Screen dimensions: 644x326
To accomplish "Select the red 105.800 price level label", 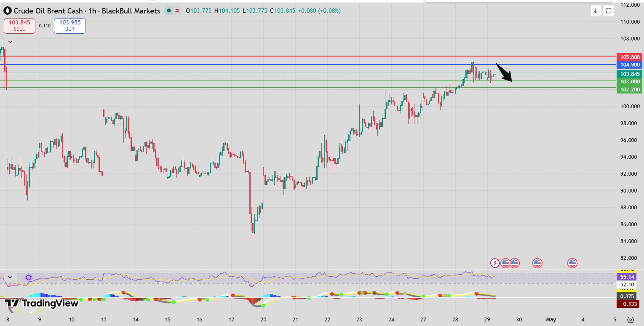I will [x=630, y=57].
